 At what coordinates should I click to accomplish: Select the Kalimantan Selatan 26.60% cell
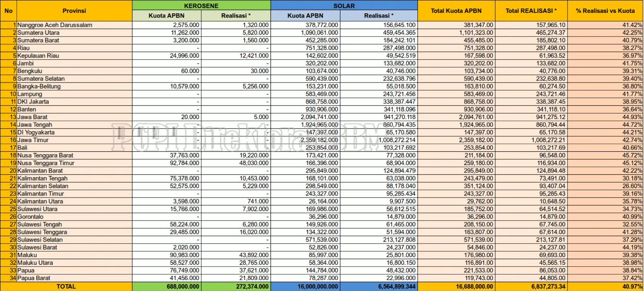click(605, 186)
